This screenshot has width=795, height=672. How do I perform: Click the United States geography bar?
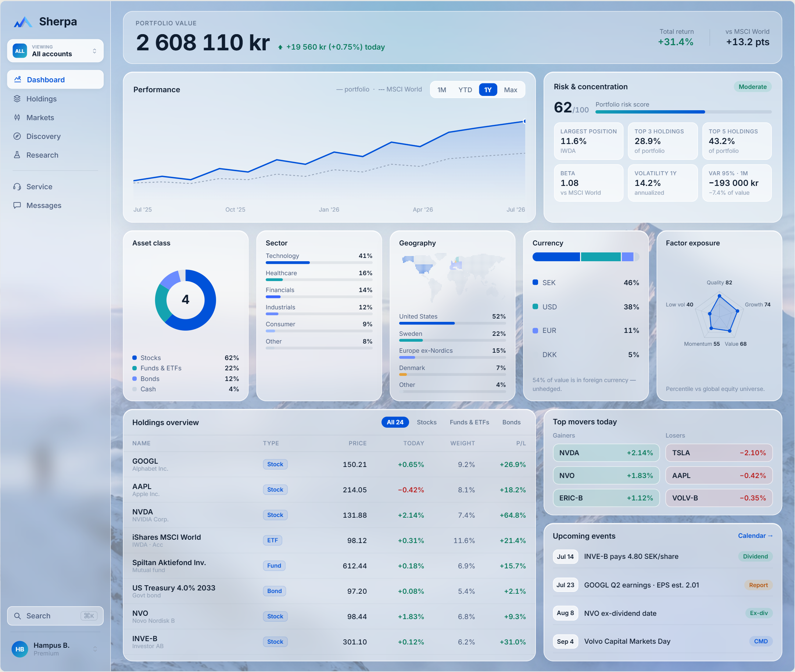(x=452, y=323)
